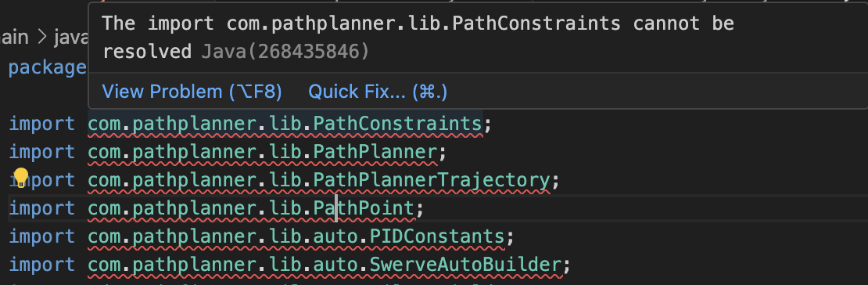
Task: Click 'lib' segment in the PathPlanner import line
Action: click(x=285, y=151)
